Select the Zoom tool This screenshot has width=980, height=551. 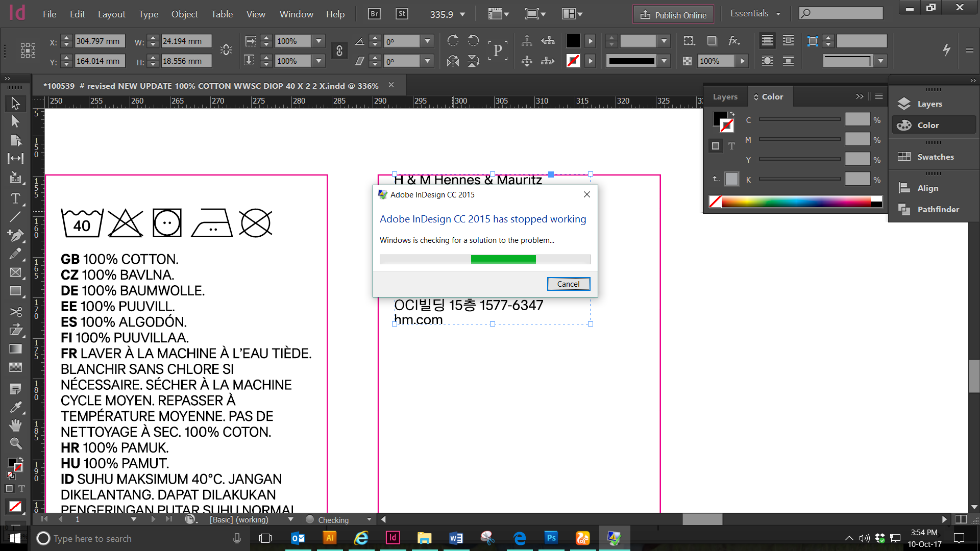(x=15, y=443)
